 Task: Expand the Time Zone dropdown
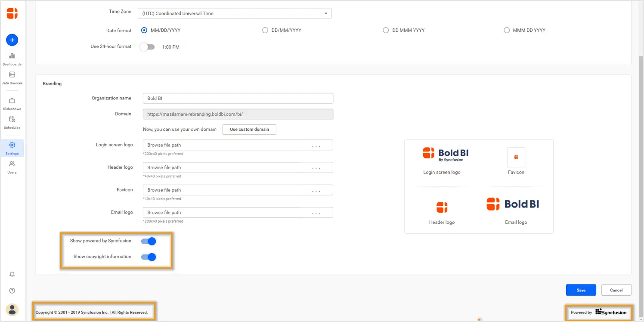[x=235, y=13]
